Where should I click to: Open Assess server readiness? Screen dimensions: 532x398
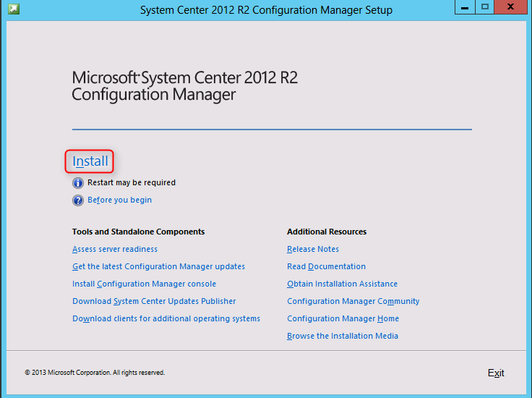(115, 249)
